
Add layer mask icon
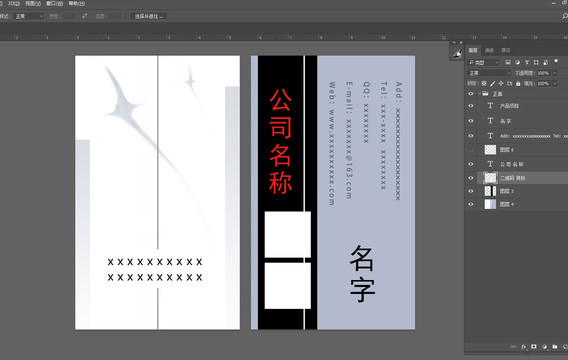point(534,347)
